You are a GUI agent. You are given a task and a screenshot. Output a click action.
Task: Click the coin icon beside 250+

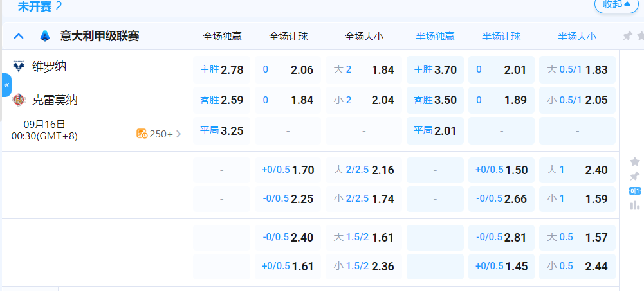coord(142,134)
